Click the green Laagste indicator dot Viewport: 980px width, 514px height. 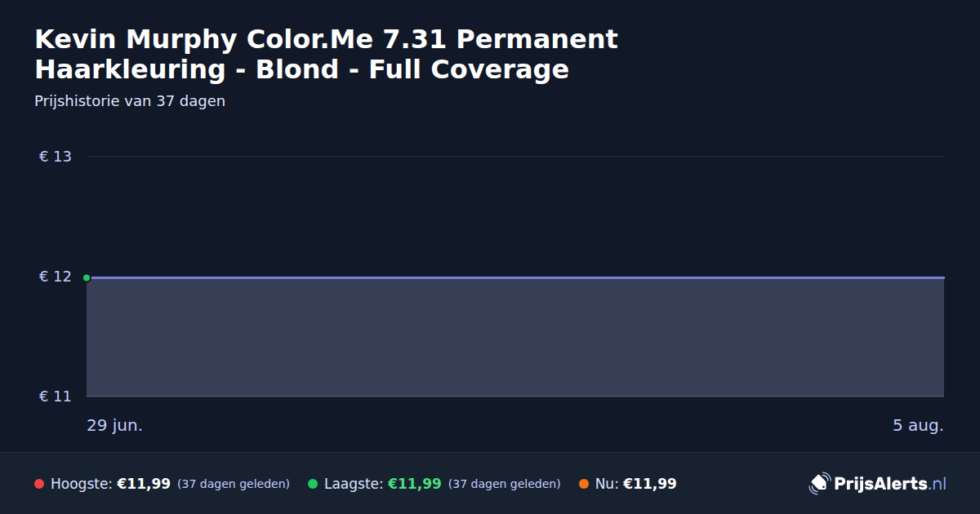[x=312, y=484]
